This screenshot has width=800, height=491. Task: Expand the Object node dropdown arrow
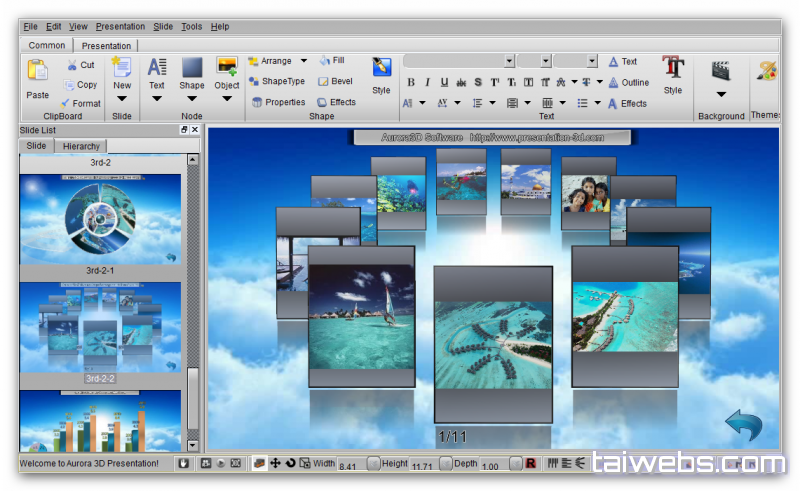tap(227, 99)
